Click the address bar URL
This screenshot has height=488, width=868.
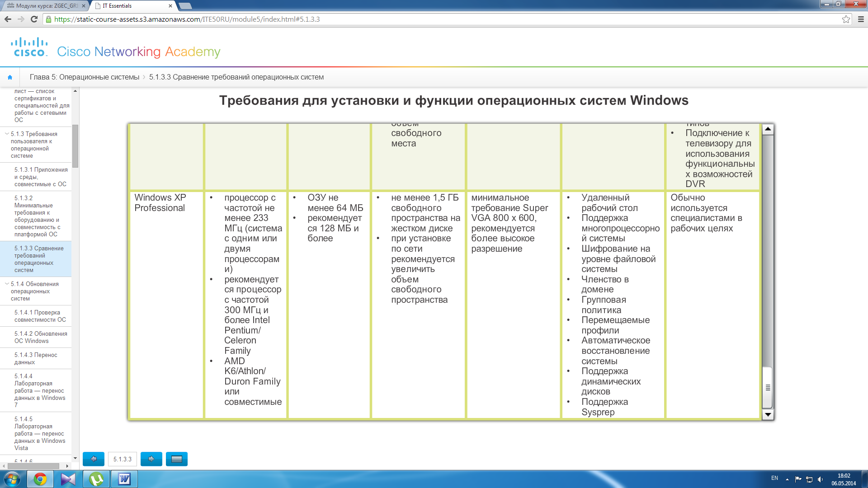187,19
